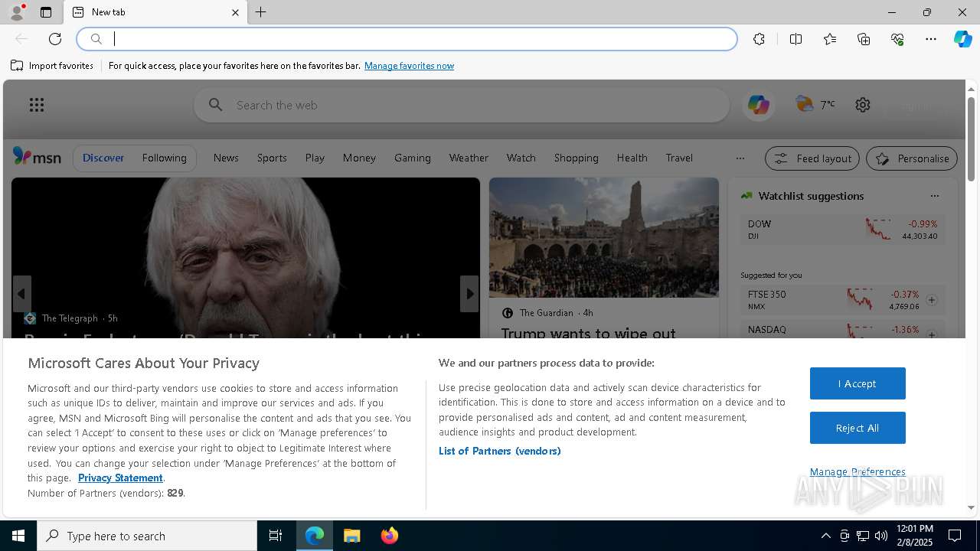
Task: Open Watchlist suggestions more options
Action: pyautogui.click(x=934, y=196)
